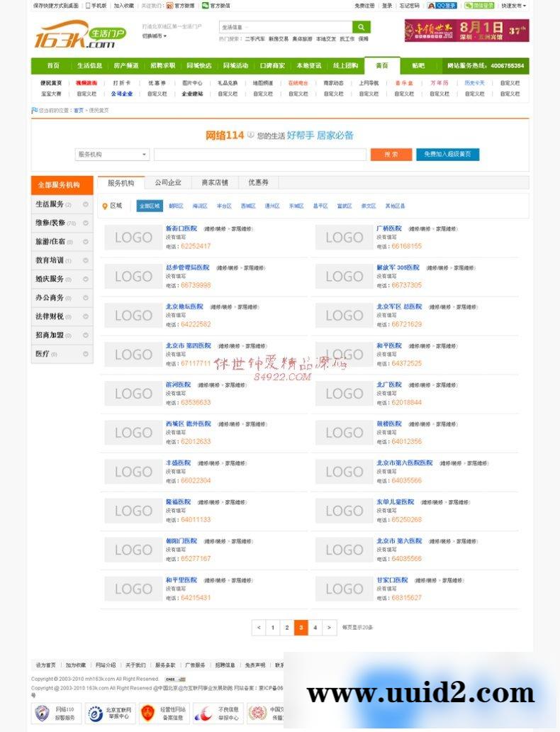Click the 手机版 mobile phone icon
This screenshot has width=560, height=732.
click(88, 6)
